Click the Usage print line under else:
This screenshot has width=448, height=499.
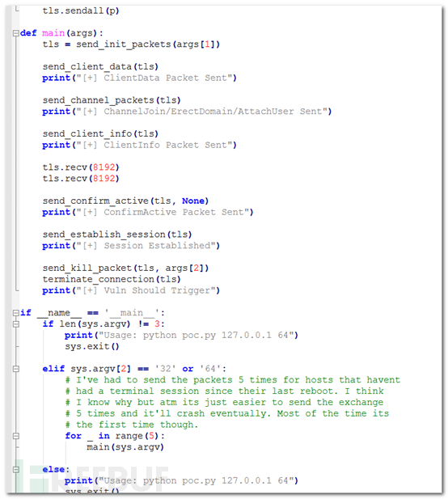coord(181,481)
